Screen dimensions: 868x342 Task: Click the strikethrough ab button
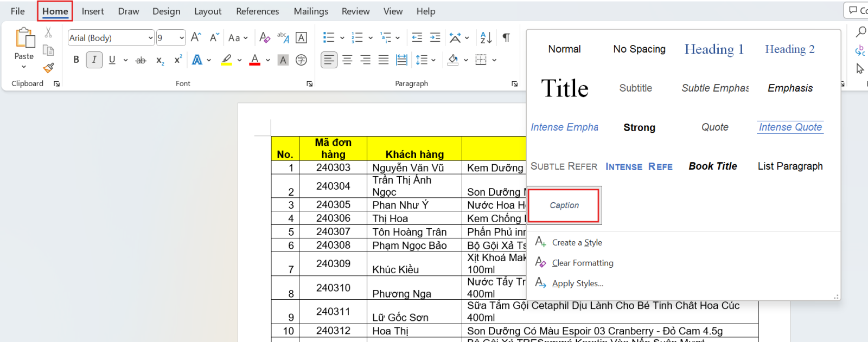(141, 60)
